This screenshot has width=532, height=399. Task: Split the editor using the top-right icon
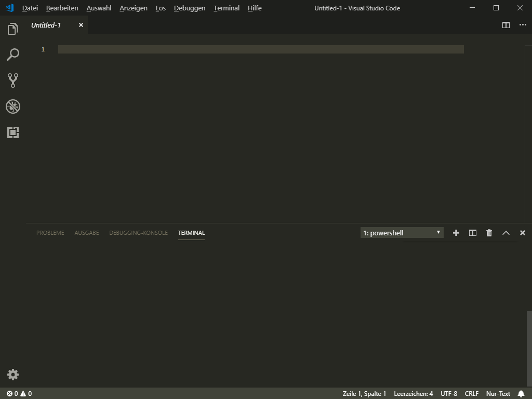click(506, 24)
